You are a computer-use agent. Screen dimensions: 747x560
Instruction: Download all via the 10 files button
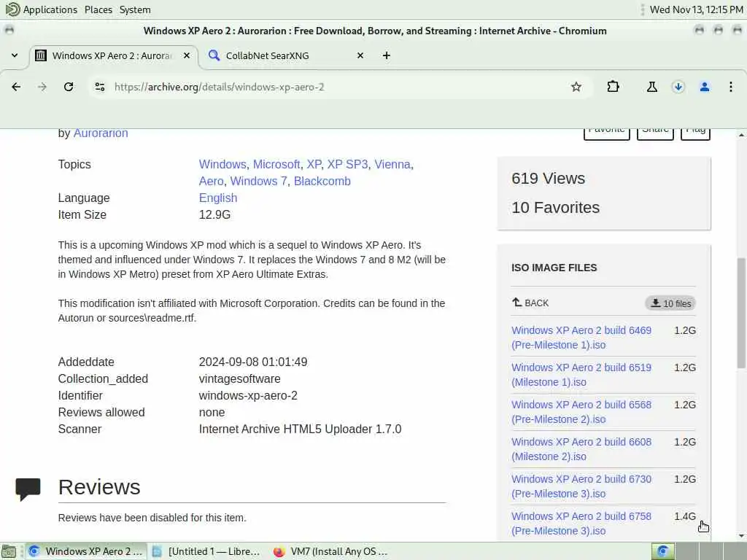coord(670,303)
